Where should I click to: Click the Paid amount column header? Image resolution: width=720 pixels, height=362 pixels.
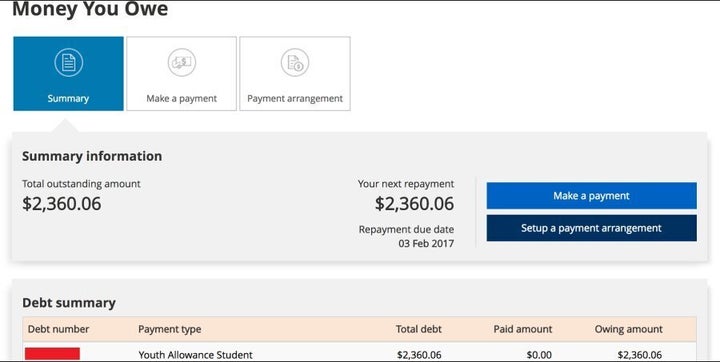click(x=523, y=329)
